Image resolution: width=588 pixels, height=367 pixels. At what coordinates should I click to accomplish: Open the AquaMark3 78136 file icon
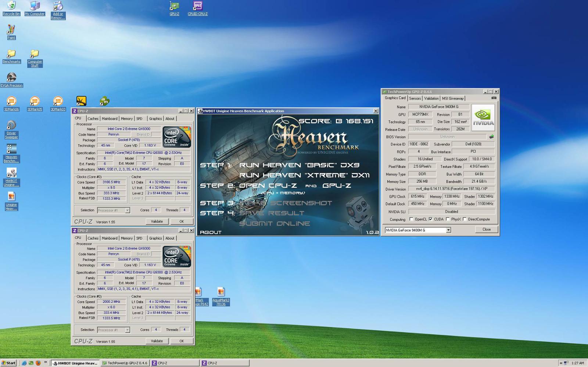tap(220, 296)
